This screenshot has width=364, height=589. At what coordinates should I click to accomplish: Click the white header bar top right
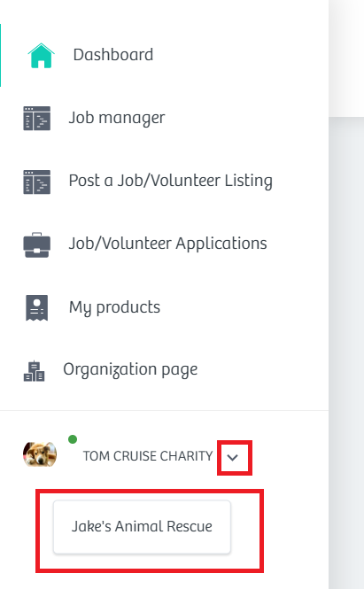pos(346,58)
